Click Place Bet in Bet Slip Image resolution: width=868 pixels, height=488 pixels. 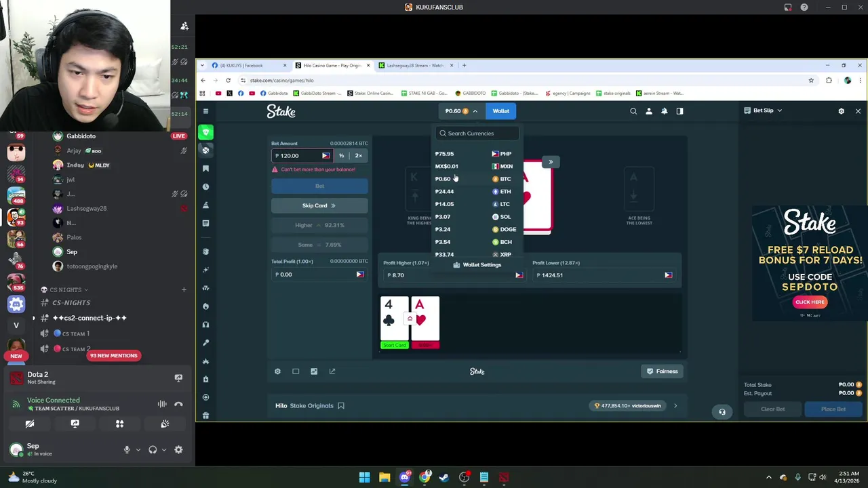(x=833, y=409)
